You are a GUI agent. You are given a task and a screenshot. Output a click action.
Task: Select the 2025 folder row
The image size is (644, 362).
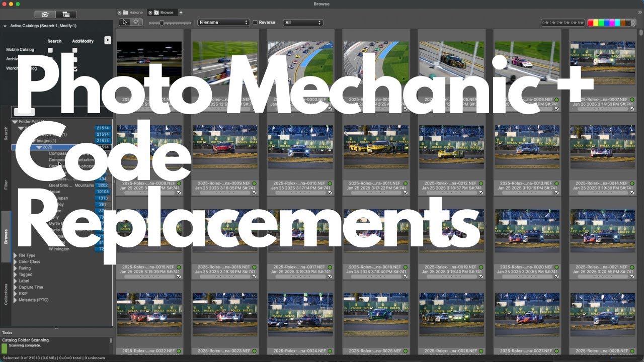pos(61,147)
